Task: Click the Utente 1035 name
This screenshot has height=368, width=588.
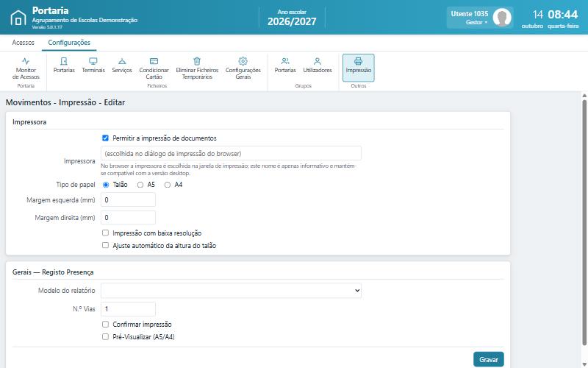Action: [470, 14]
